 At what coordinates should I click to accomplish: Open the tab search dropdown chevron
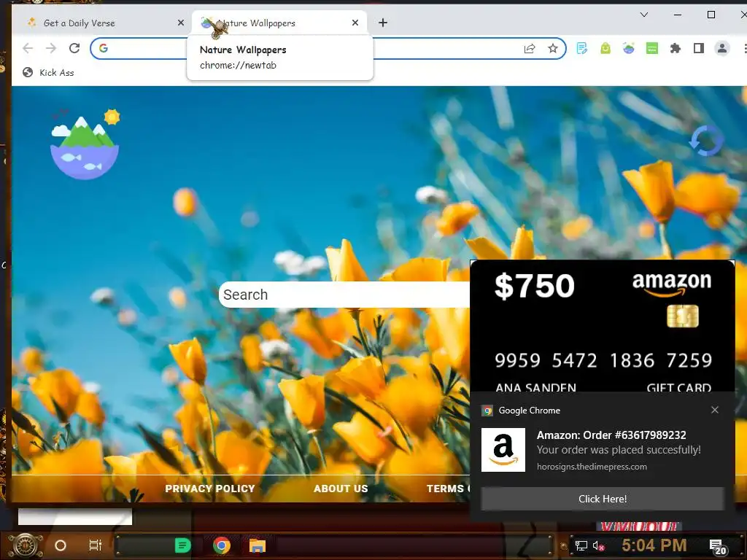click(x=644, y=15)
